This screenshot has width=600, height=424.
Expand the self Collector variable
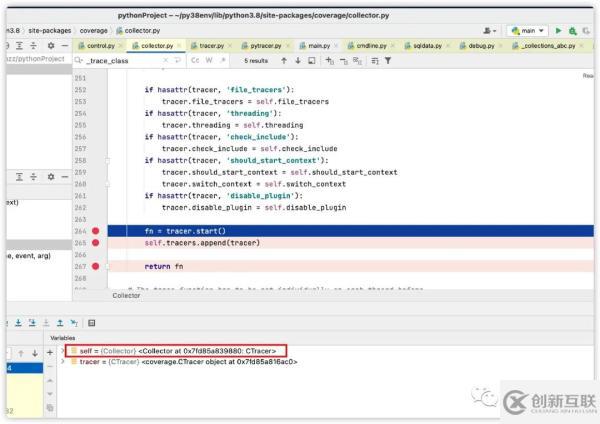[x=63, y=351]
